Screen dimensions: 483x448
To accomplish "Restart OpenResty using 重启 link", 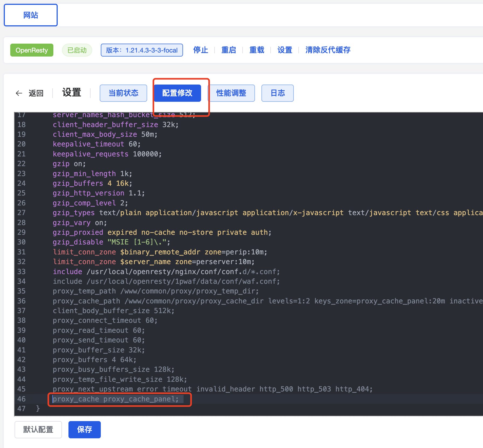I will [x=229, y=50].
